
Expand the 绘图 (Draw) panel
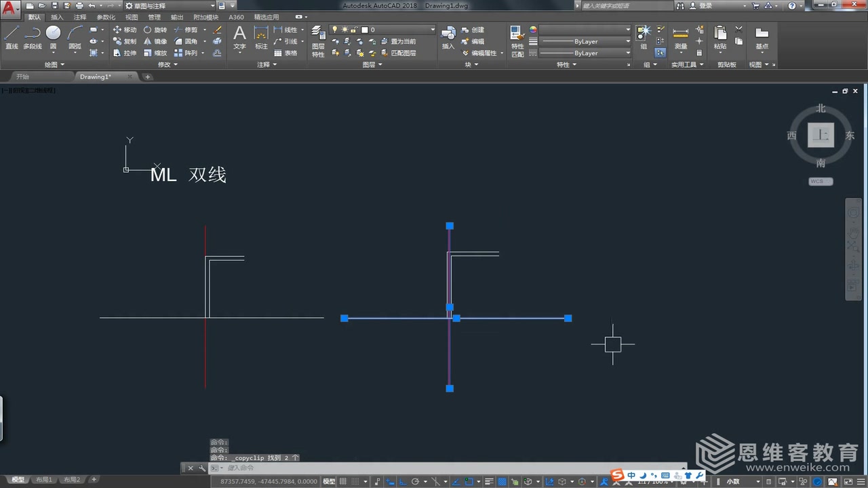click(x=54, y=64)
